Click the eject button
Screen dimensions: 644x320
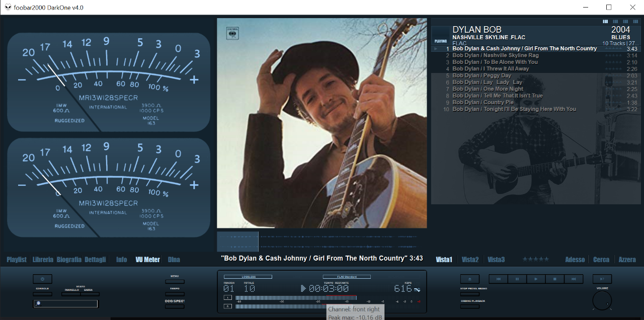[469, 279]
